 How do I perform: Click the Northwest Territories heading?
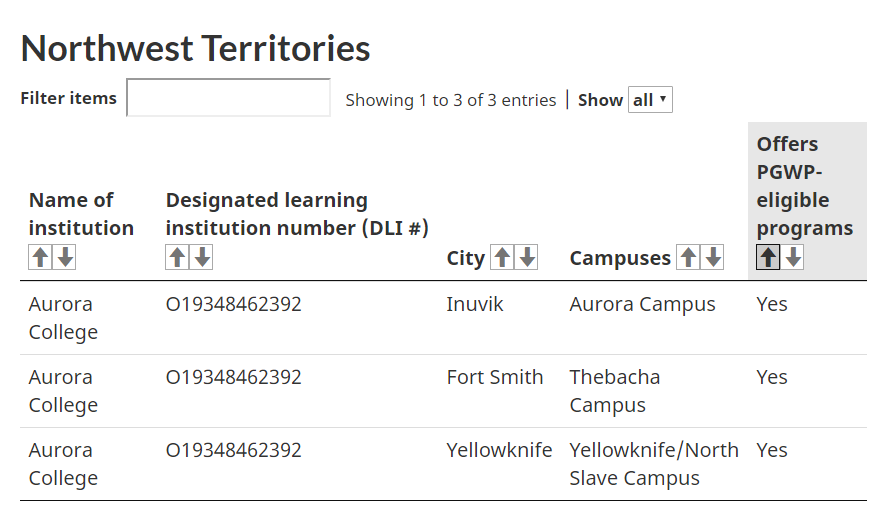point(196,48)
